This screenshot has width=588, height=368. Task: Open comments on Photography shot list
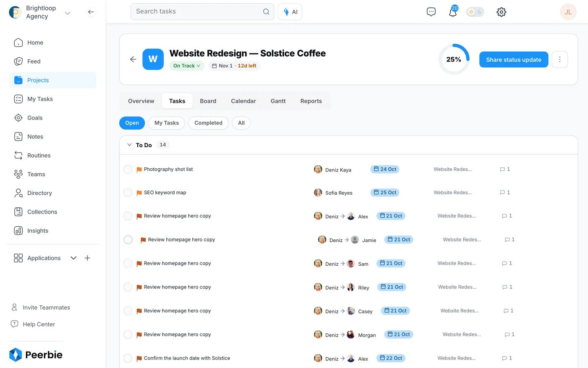coord(505,169)
